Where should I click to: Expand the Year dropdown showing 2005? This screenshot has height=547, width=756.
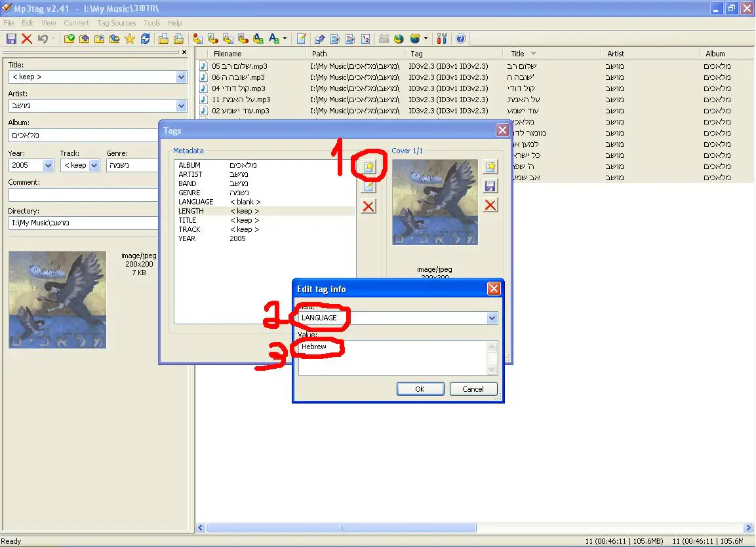(x=49, y=166)
